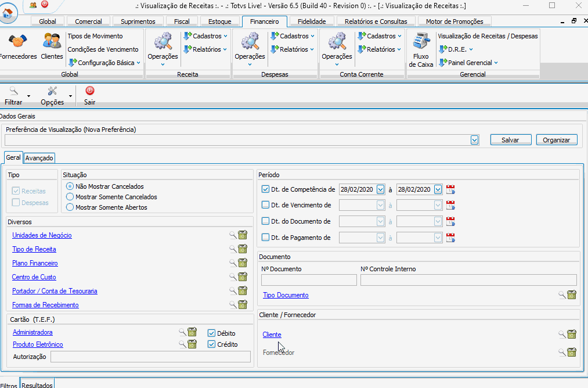
Task: Click the home icon at top-left
Action: [x=8, y=13]
